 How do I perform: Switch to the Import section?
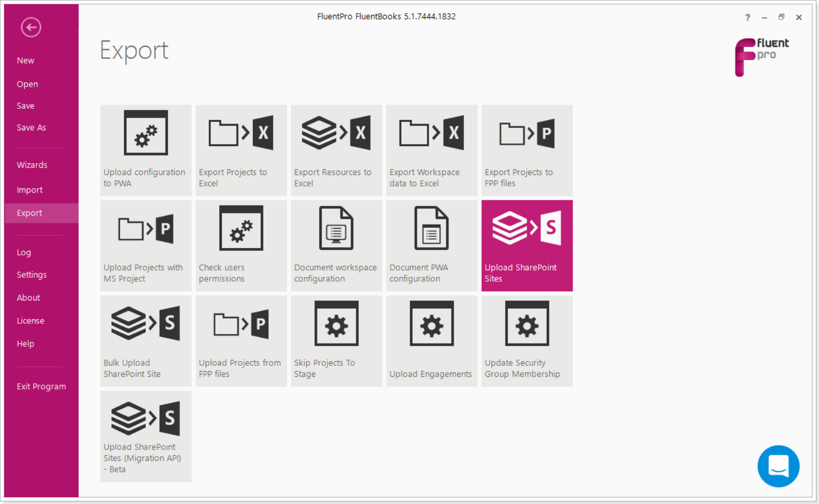coord(29,190)
